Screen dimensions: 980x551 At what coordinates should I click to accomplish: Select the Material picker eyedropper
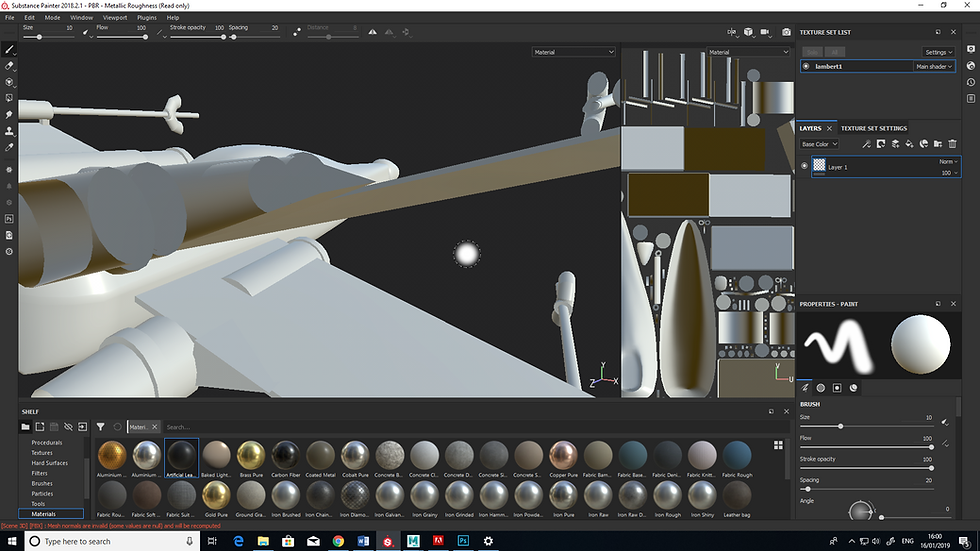click(x=9, y=147)
